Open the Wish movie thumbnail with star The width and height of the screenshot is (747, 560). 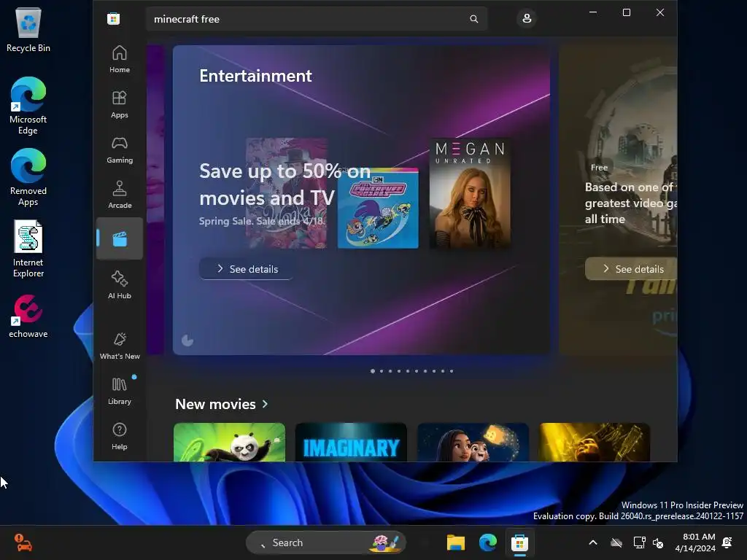pyautogui.click(x=473, y=443)
